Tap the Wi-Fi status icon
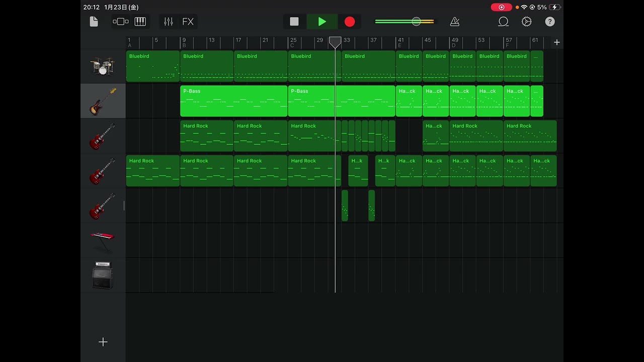The height and width of the screenshot is (362, 644). 524,7
